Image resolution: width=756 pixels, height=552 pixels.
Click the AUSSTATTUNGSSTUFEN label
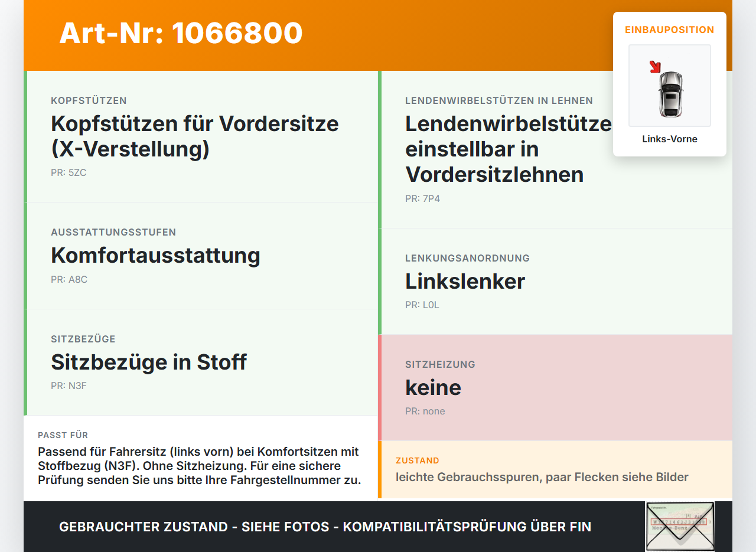pos(113,233)
